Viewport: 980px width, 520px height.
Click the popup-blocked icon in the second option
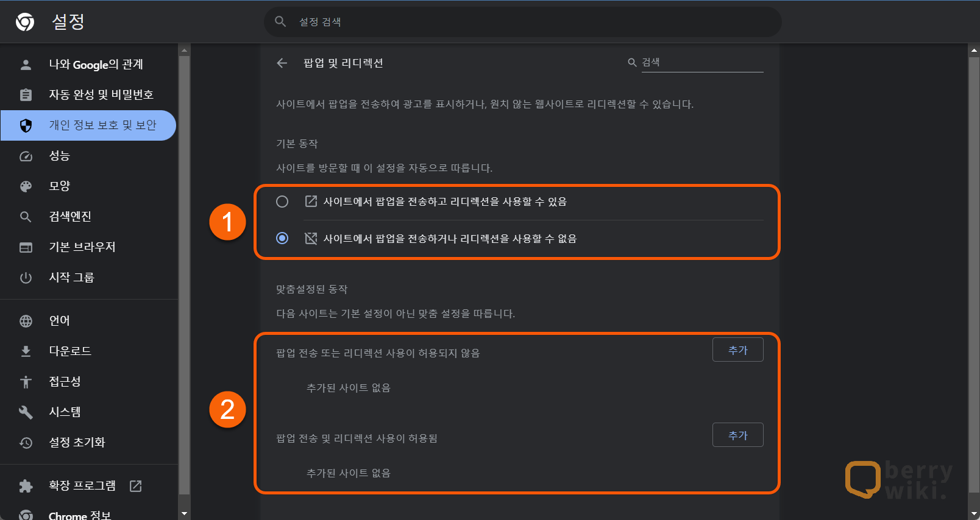point(311,238)
